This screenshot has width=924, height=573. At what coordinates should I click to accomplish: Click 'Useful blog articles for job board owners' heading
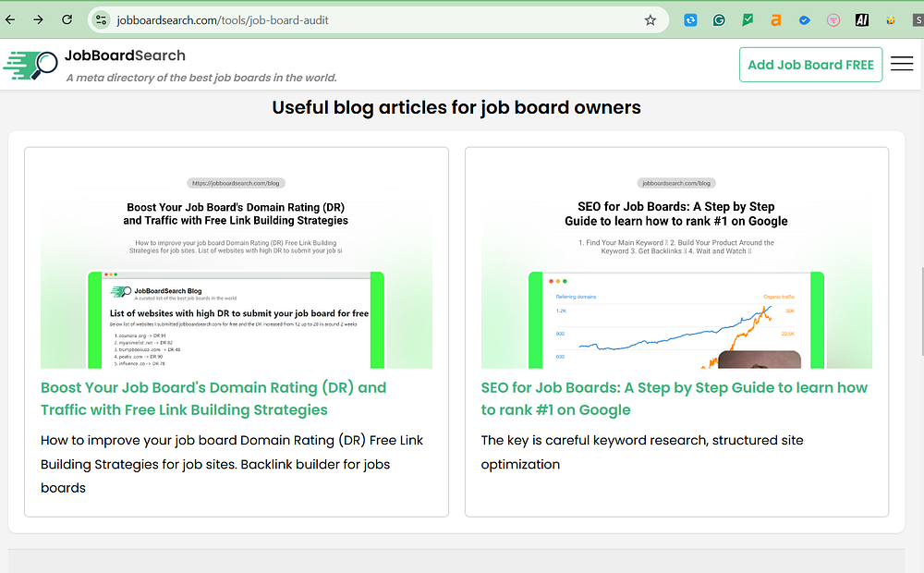point(456,107)
